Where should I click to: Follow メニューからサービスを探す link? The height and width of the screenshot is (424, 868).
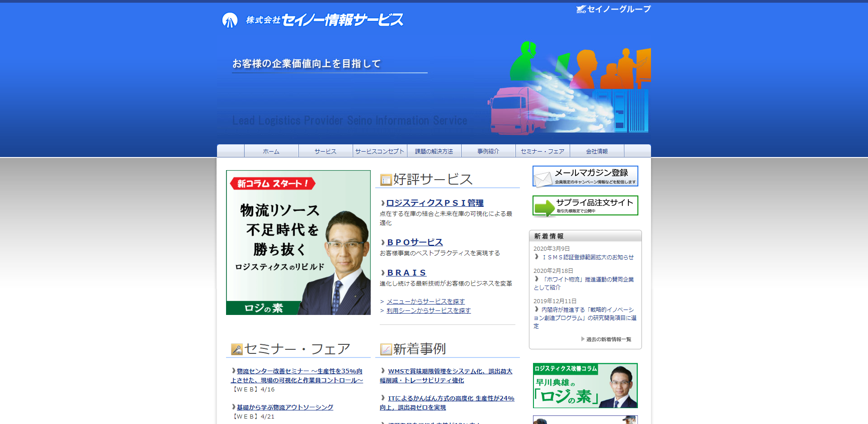(425, 301)
